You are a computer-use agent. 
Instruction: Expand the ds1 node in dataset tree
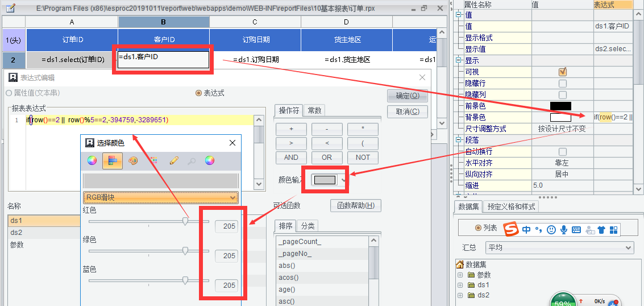tap(460, 285)
